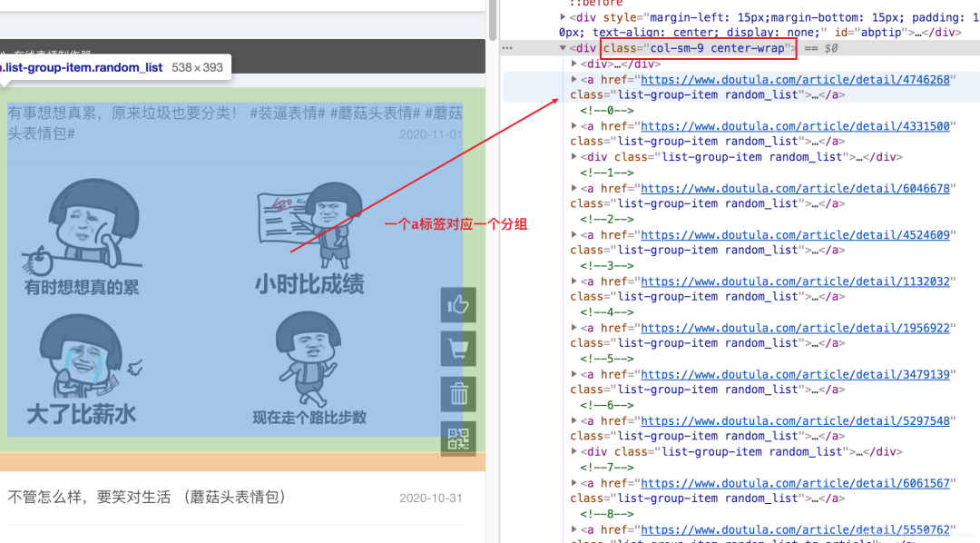Click the 小时比成绩 meme image
This screenshot has width=980, height=543.
tap(309, 238)
